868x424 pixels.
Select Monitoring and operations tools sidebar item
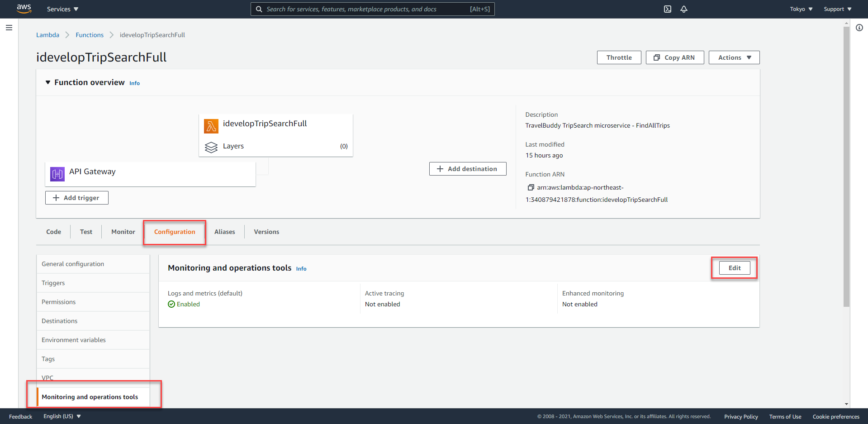pos(93,397)
